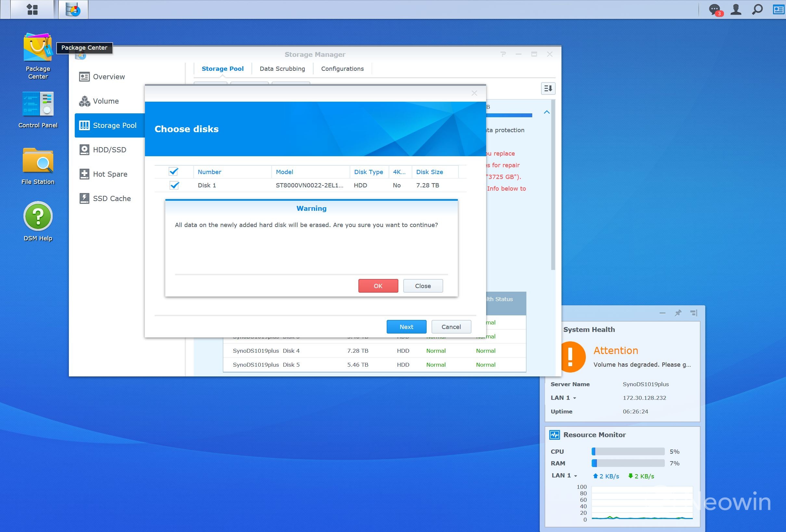This screenshot has width=786, height=532.
Task: Click the System Health widget title
Action: 589,329
